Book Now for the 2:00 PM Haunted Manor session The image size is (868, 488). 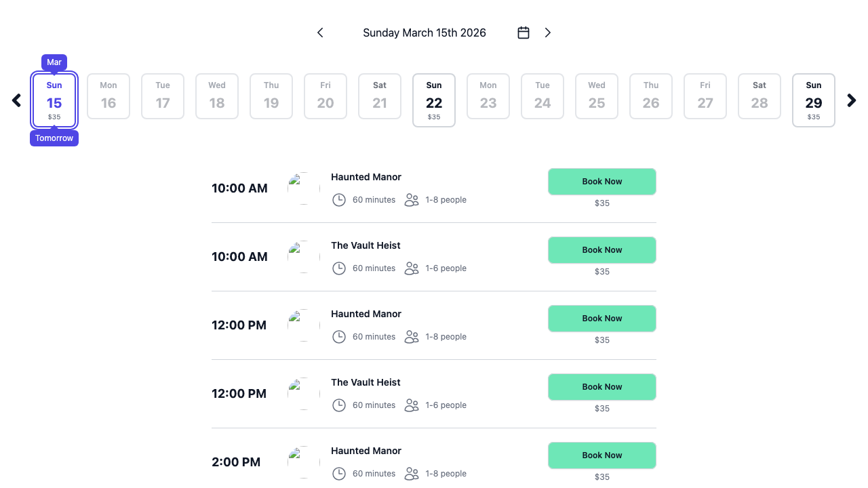(601, 455)
